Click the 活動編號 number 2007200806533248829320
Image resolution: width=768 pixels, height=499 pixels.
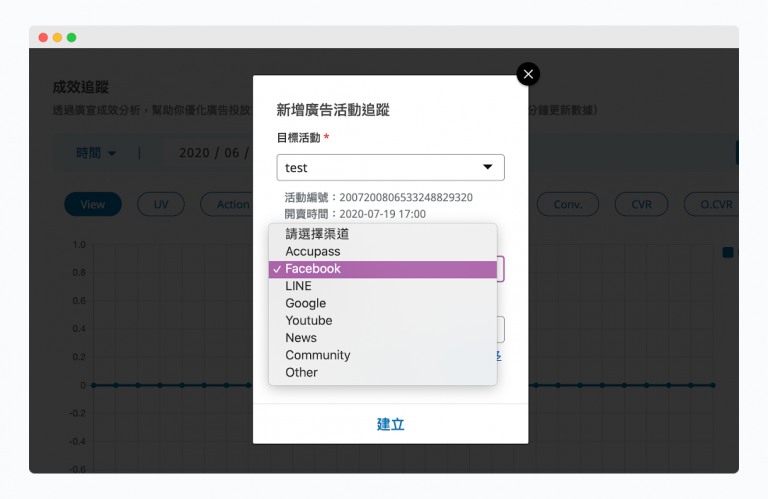pyautogui.click(x=406, y=197)
